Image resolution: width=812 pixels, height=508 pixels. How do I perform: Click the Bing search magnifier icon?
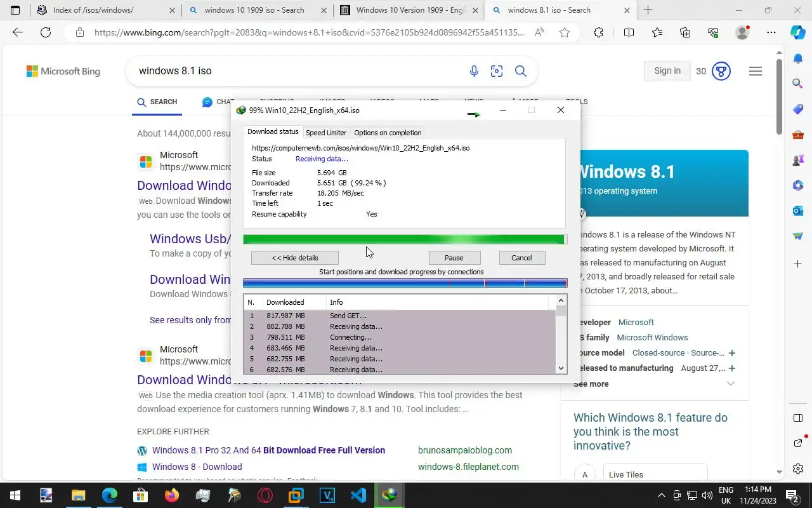[521, 71]
